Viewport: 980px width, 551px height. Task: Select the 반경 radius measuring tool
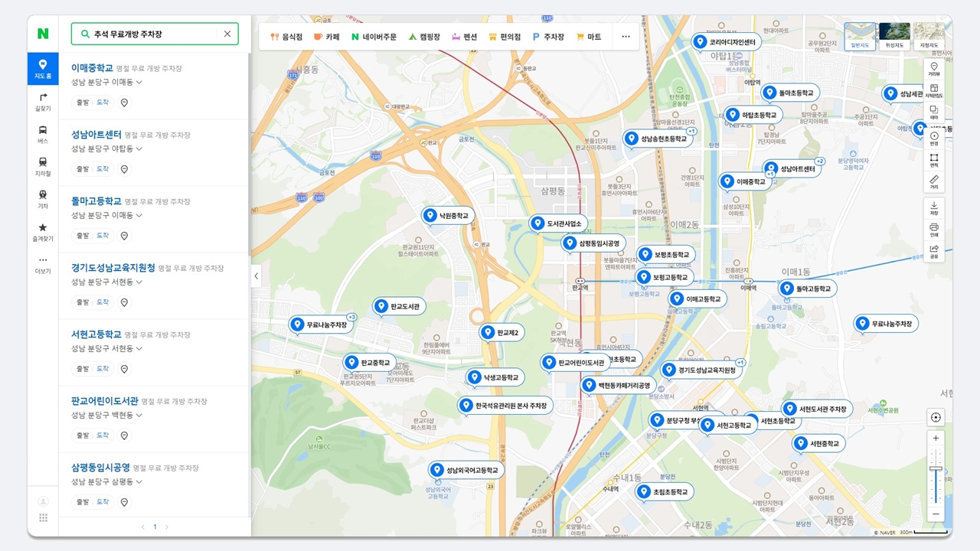tap(934, 139)
